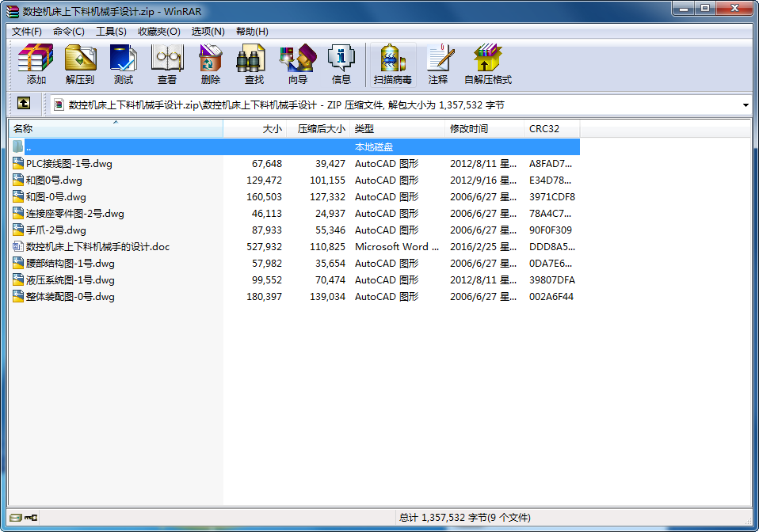Launch the 向导 (Wizard) tool
Screen dimensions: 759x532
pyautogui.click(x=298, y=64)
